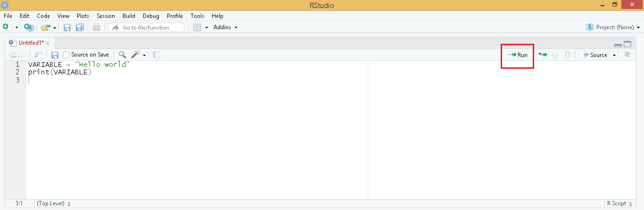Open Find/Replace with the magnifier icon

pos(122,55)
